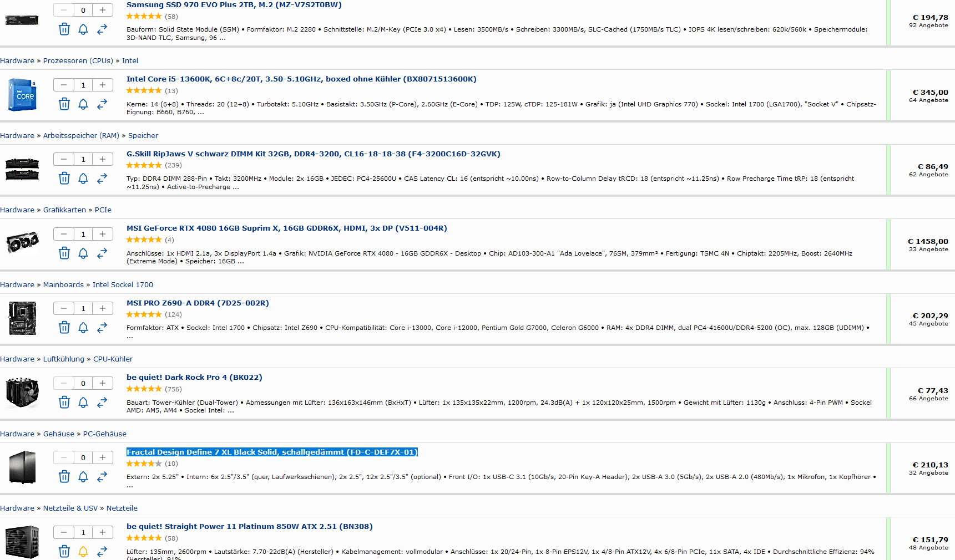Open Prozessoren (CPUs) breadcrumb category
The width and height of the screenshot is (955, 560).
[x=78, y=61]
